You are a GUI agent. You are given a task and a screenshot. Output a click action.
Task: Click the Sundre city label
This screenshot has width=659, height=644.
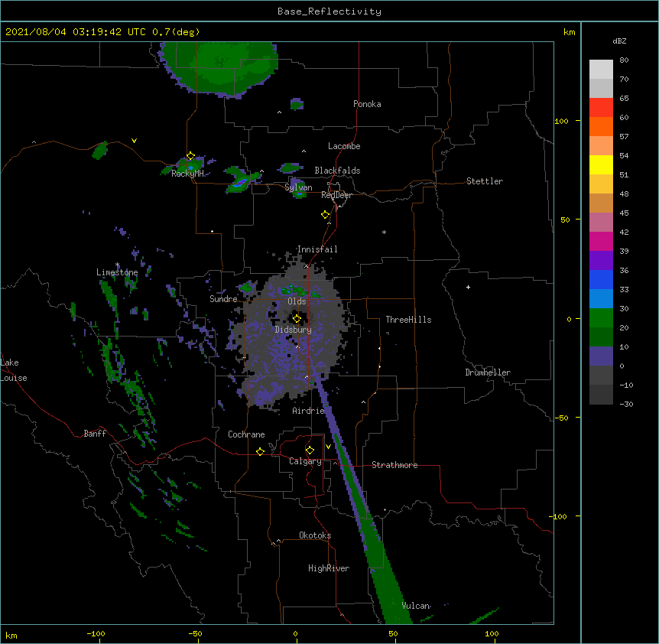[223, 299]
